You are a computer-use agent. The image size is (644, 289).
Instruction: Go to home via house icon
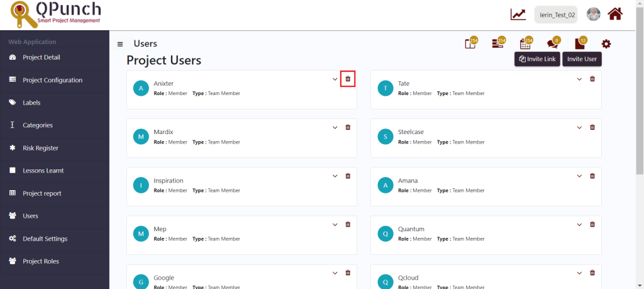tap(615, 14)
